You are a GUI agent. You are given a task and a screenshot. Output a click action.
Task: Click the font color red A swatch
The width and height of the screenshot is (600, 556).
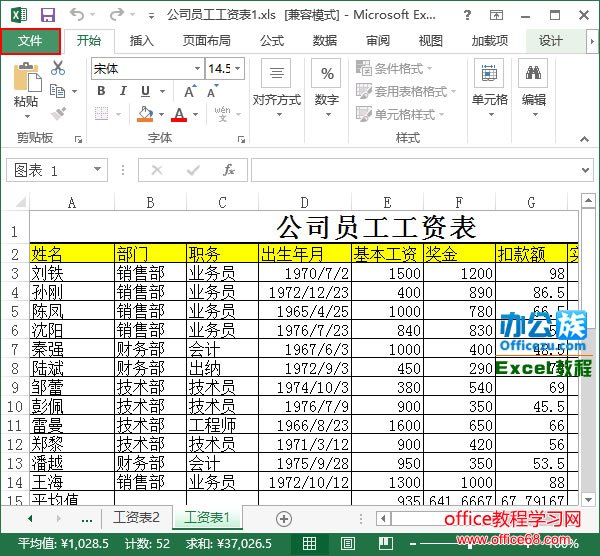point(179,115)
